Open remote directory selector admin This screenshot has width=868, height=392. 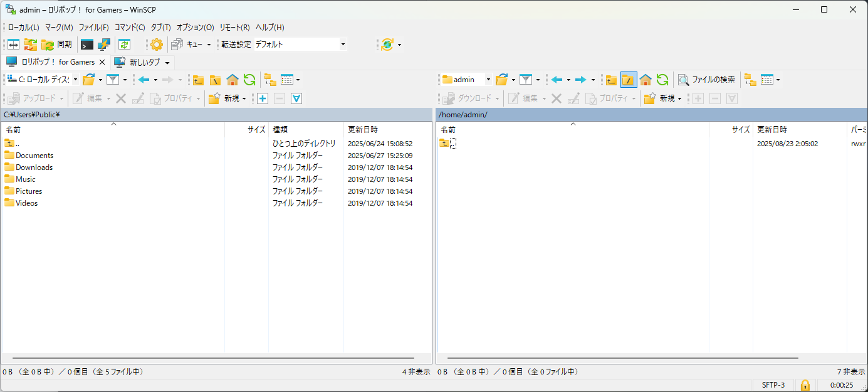(x=466, y=80)
